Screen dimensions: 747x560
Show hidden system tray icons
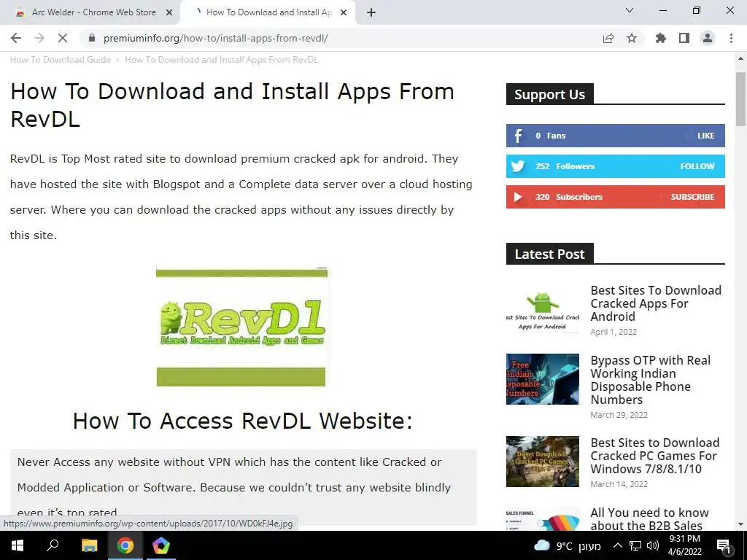[617, 545]
